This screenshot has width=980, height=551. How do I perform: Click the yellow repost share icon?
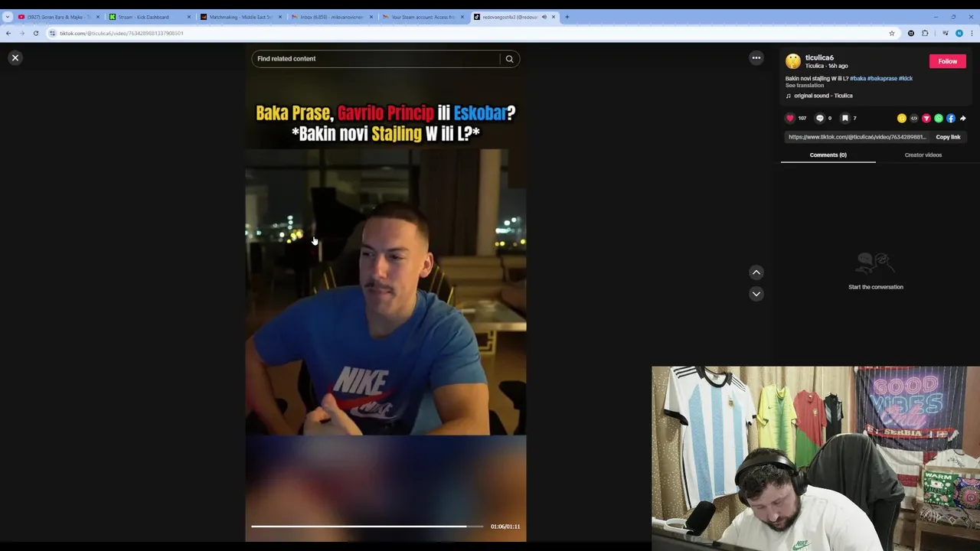coord(901,119)
